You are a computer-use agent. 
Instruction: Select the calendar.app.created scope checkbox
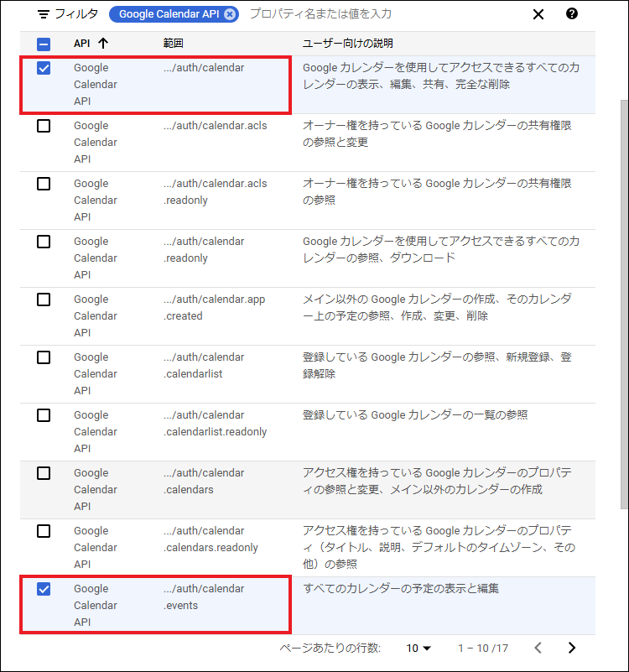(44, 300)
